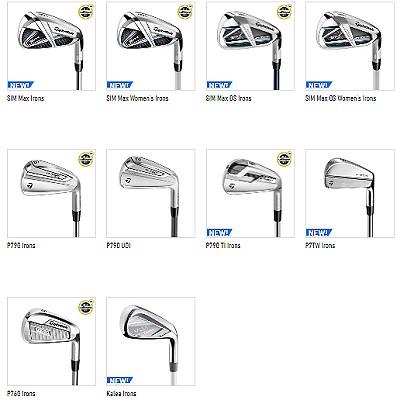
Task: Follow the SIM Max Women's Irons link
Action: pos(137,98)
